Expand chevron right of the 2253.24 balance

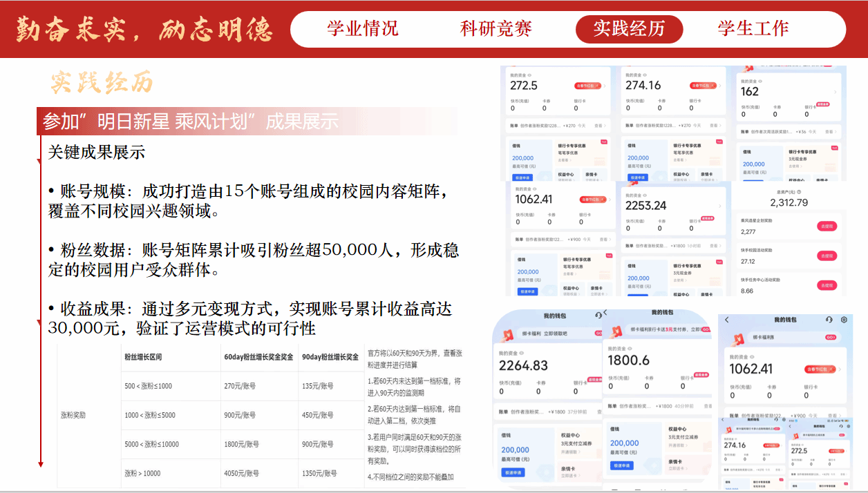click(x=719, y=206)
